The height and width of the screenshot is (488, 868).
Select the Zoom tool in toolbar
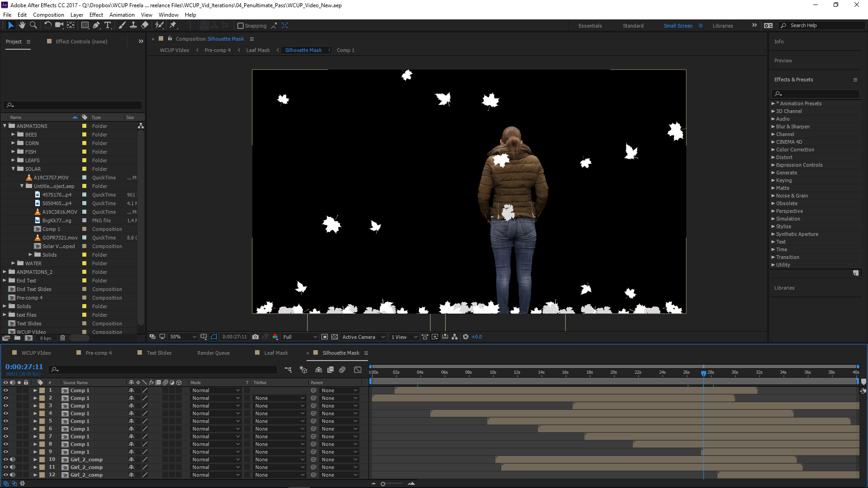point(33,25)
